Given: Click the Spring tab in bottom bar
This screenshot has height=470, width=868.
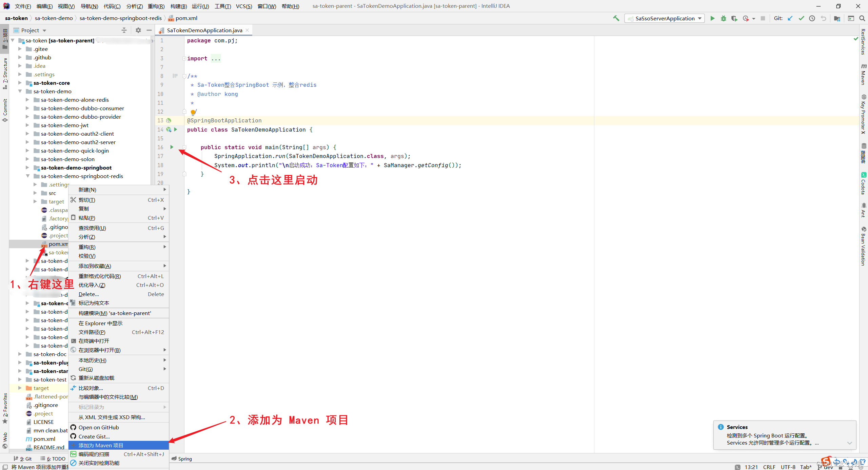Looking at the screenshot, I should click(x=182, y=458).
